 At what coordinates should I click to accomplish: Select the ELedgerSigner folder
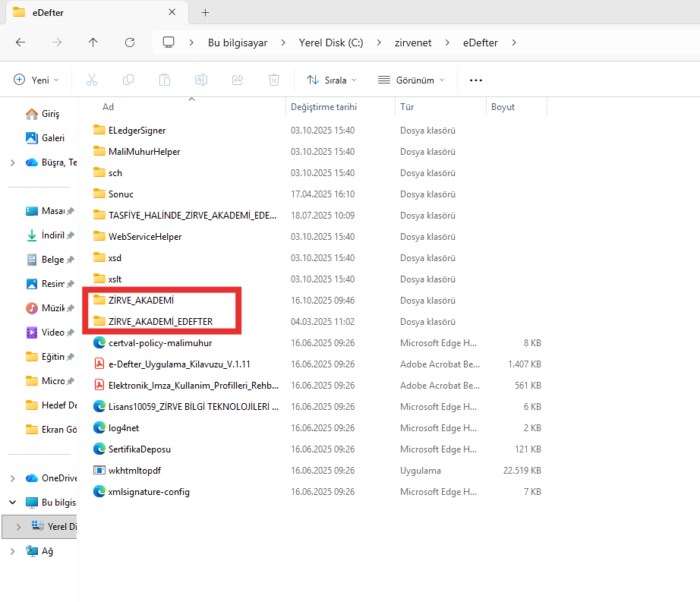130,131
